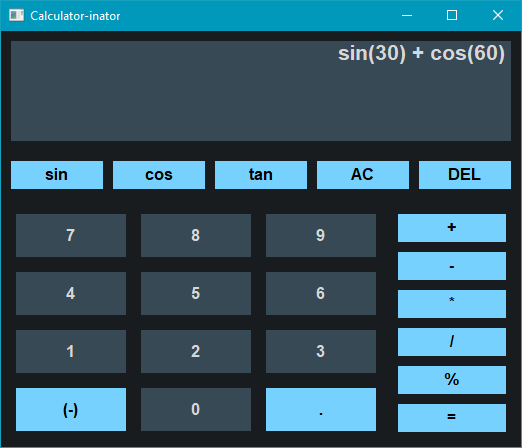The height and width of the screenshot is (448, 522).
Task: Tap the digit 6 key
Action: click(x=321, y=293)
